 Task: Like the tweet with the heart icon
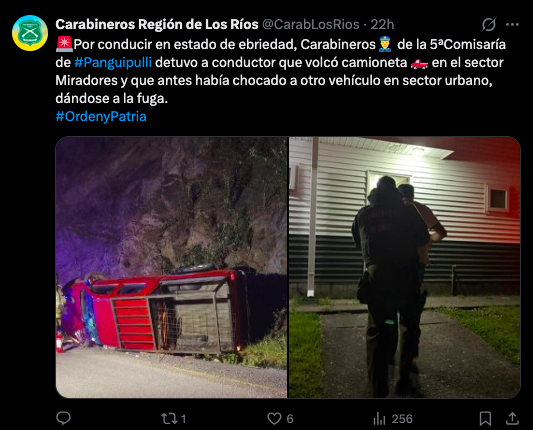pos(274,418)
